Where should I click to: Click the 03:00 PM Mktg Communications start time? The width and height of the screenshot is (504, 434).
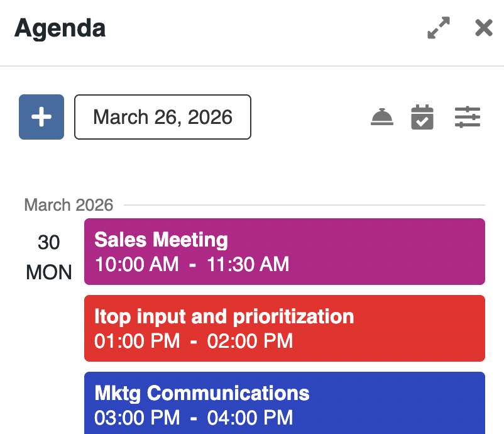pyautogui.click(x=137, y=417)
